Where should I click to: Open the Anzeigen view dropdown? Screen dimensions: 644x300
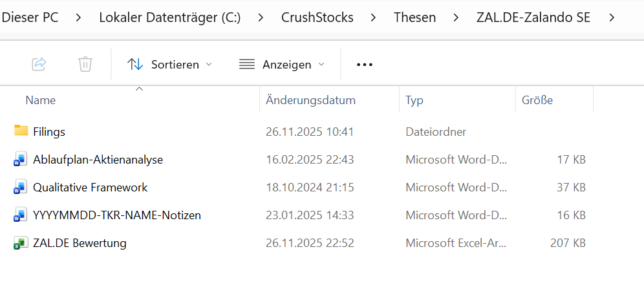point(282,65)
